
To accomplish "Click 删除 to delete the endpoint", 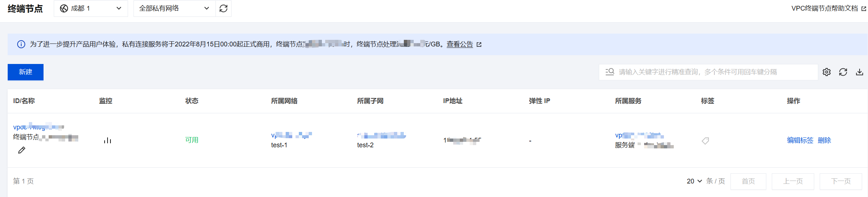I will [x=824, y=140].
